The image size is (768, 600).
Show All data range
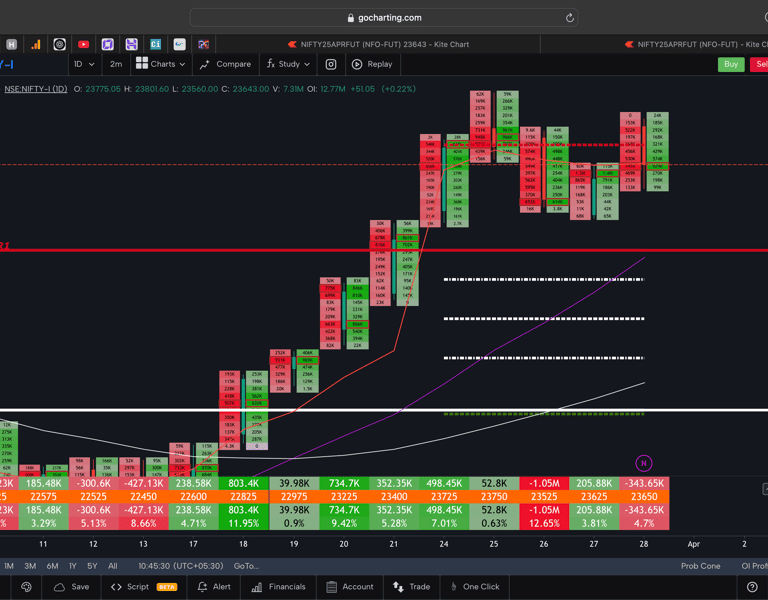[113, 566]
